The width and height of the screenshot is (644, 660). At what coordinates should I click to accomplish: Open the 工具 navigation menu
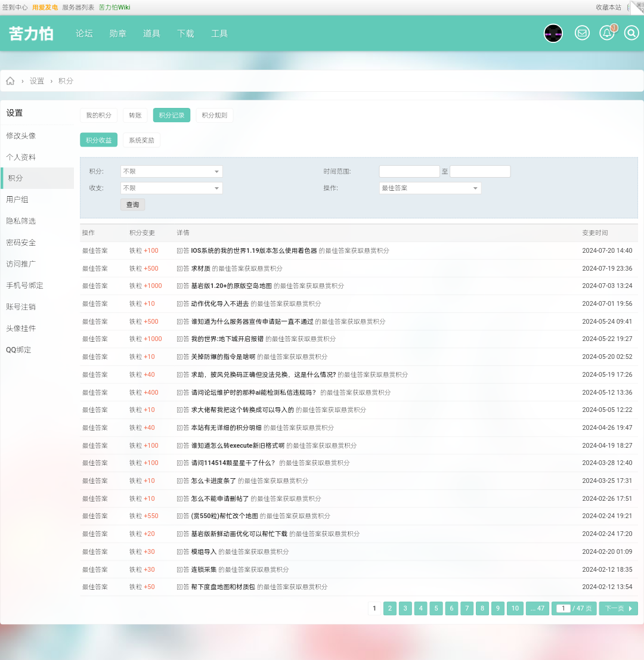[219, 33]
